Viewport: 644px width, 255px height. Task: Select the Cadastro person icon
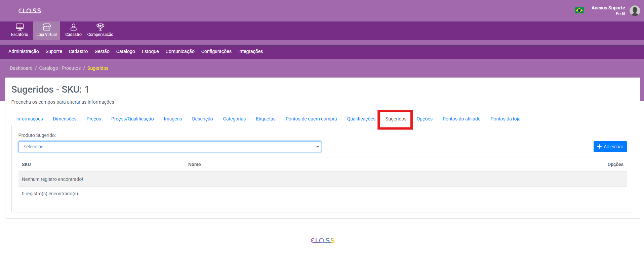pyautogui.click(x=73, y=27)
